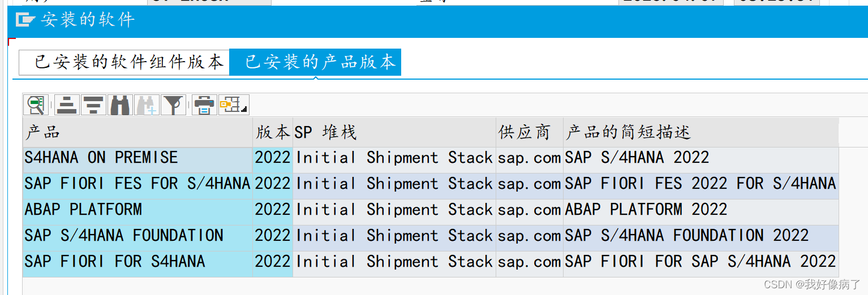The width and height of the screenshot is (868, 295).
Task: Open the Details magnifier icon
Action: pyautogui.click(x=36, y=105)
